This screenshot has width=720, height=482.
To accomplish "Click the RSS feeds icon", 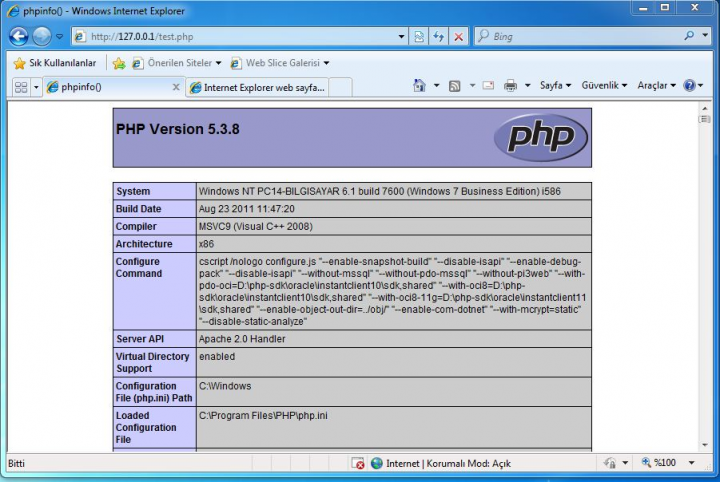I will coord(454,86).
